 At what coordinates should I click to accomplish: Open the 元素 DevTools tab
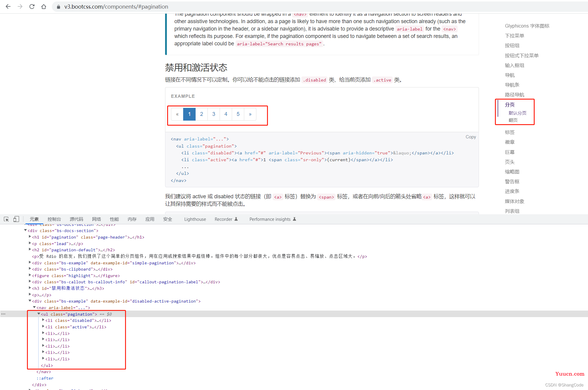[x=34, y=219]
